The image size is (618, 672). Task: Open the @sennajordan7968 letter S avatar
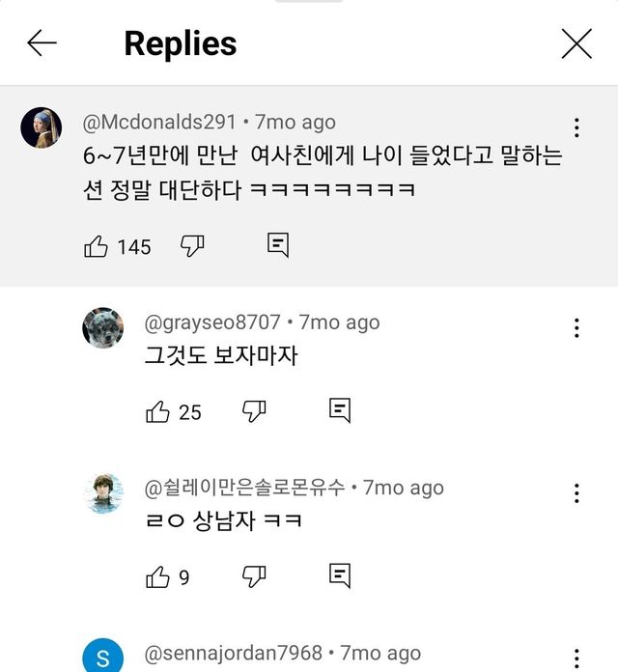[102, 658]
